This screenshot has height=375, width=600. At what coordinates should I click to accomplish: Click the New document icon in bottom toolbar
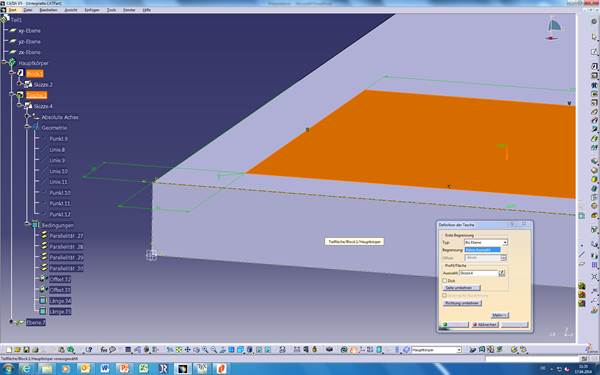point(9,350)
